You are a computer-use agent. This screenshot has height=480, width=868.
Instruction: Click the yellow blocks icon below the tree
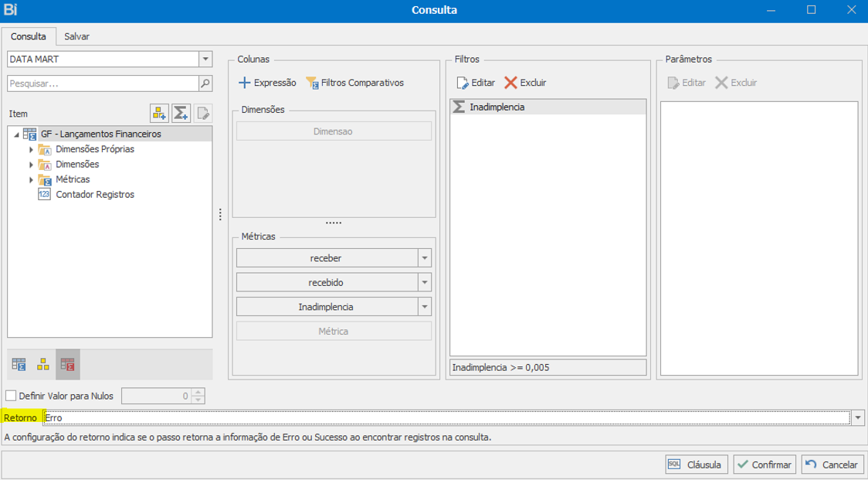[43, 364]
